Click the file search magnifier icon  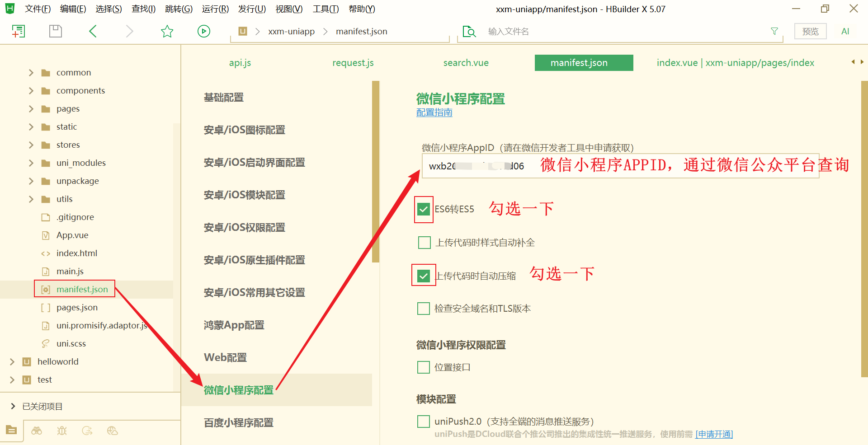[x=469, y=31]
